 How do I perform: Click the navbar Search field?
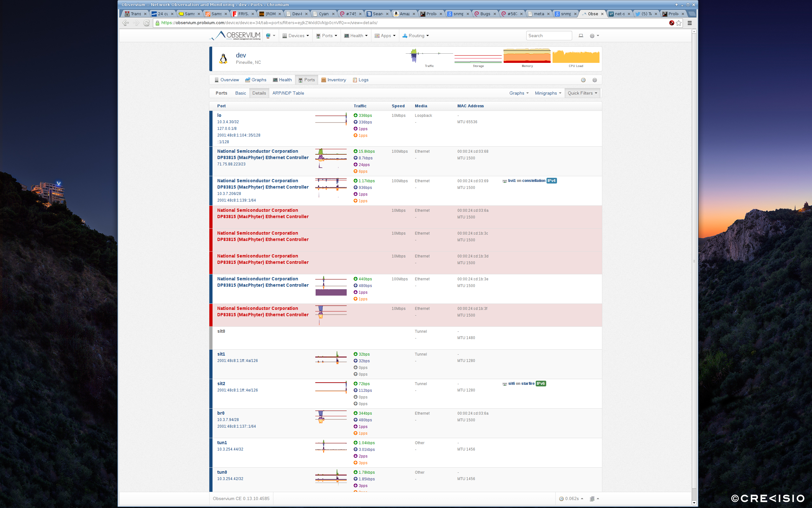549,36
